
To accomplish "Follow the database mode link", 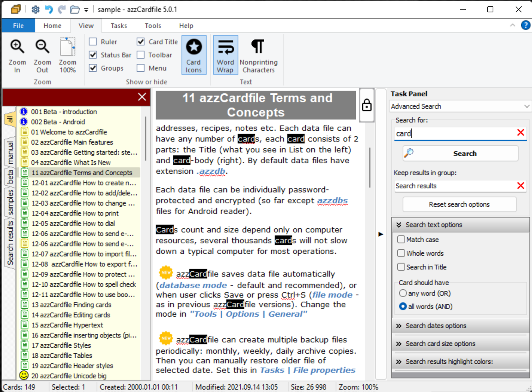I will [x=193, y=285].
